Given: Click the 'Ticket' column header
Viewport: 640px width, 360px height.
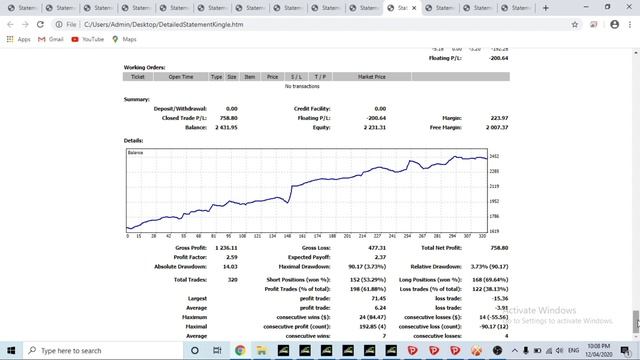Looking at the screenshot, I should tap(138, 77).
